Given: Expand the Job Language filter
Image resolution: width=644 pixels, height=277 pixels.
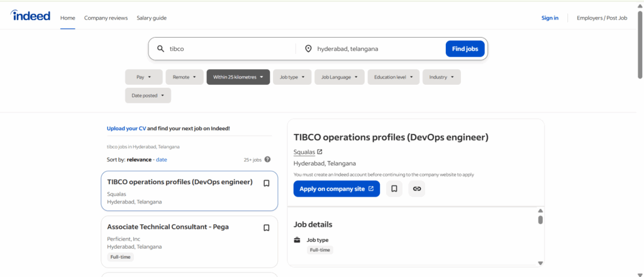Looking at the screenshot, I should click(x=339, y=77).
